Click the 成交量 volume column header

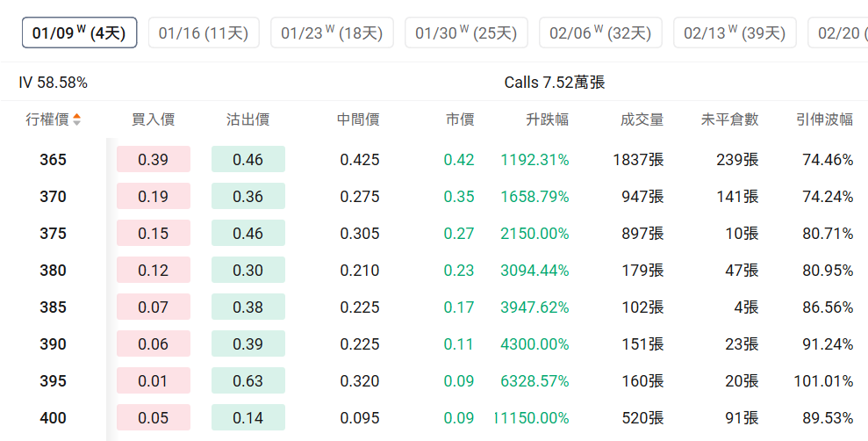coord(642,119)
